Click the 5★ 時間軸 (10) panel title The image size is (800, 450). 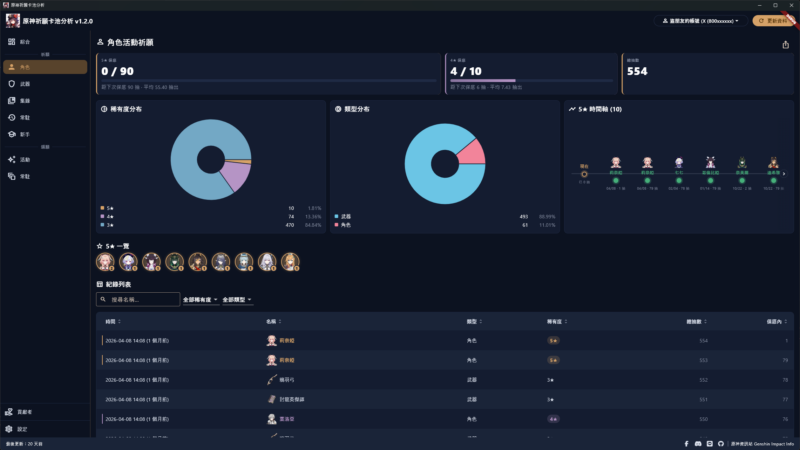click(600, 109)
